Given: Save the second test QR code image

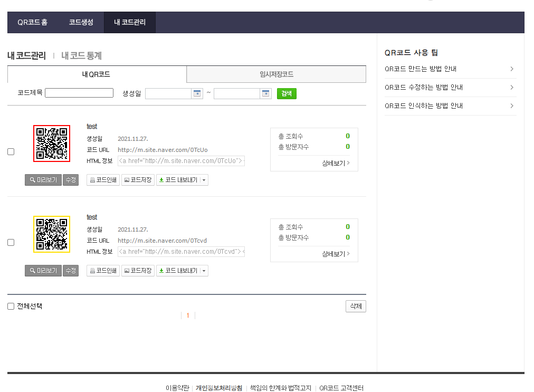Looking at the screenshot, I should [138, 271].
